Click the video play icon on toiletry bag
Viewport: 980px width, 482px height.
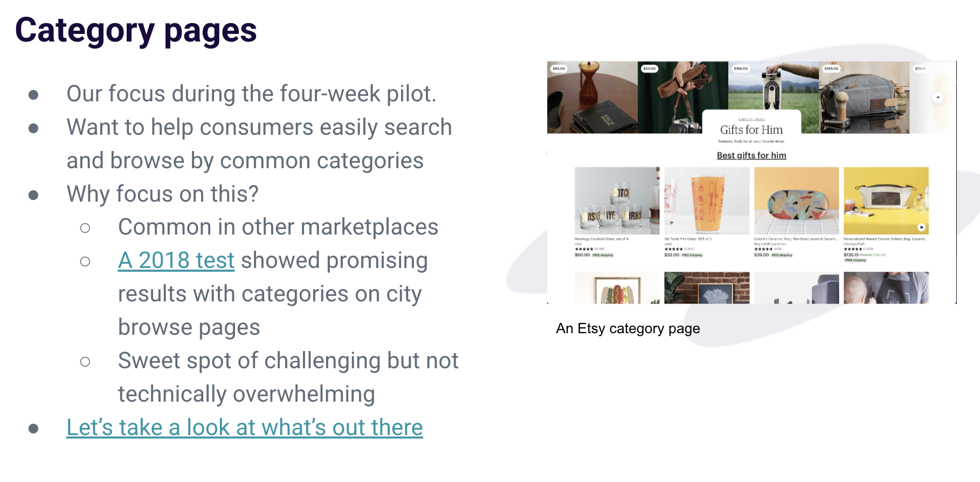coord(921,227)
